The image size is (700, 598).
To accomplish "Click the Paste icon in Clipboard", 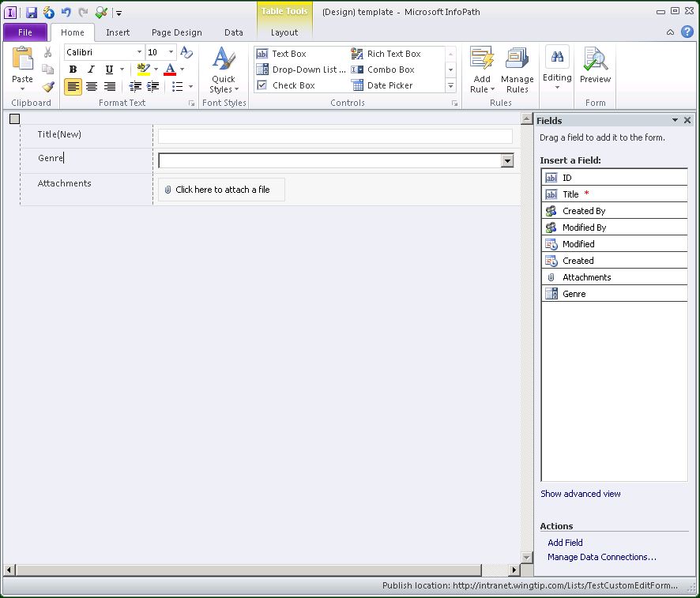I will tap(22, 61).
